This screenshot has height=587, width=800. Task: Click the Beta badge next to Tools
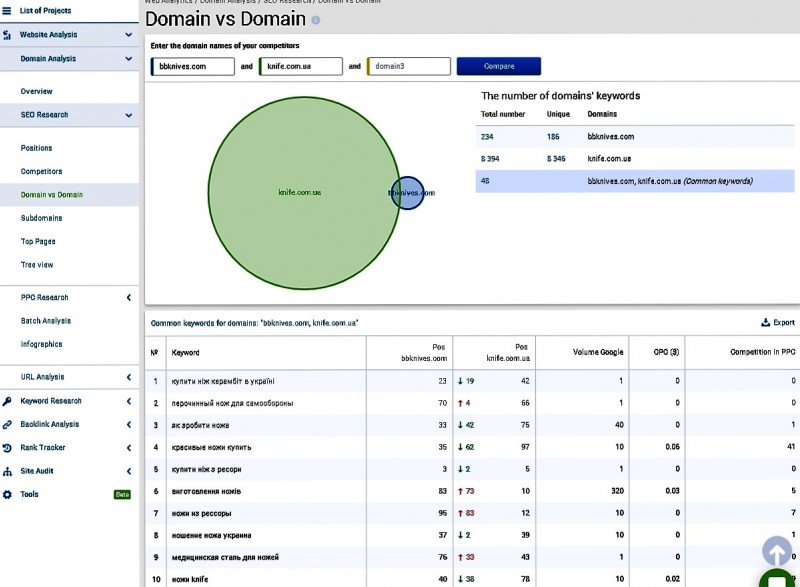coord(122,494)
